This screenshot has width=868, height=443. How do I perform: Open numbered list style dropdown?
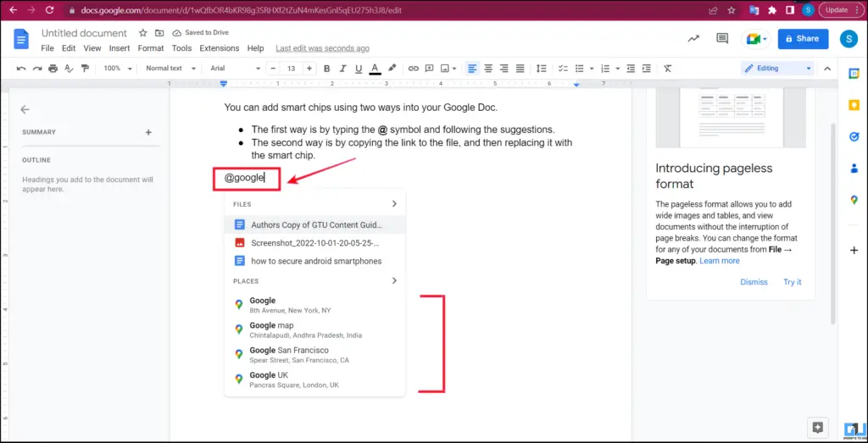(x=618, y=69)
